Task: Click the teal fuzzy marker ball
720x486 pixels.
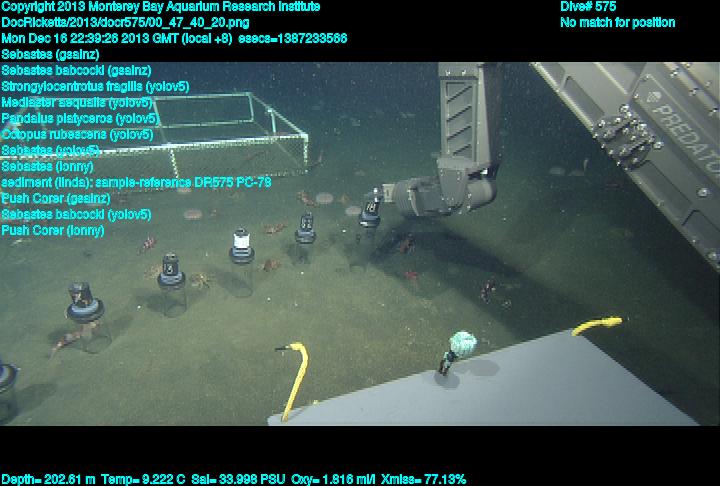Action: pos(462,343)
